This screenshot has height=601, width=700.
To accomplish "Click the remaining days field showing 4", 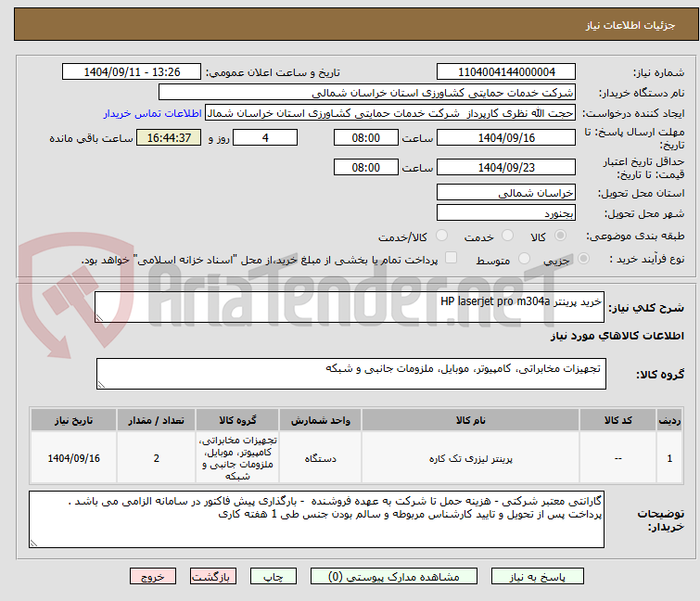I will pyautogui.click(x=265, y=137).
